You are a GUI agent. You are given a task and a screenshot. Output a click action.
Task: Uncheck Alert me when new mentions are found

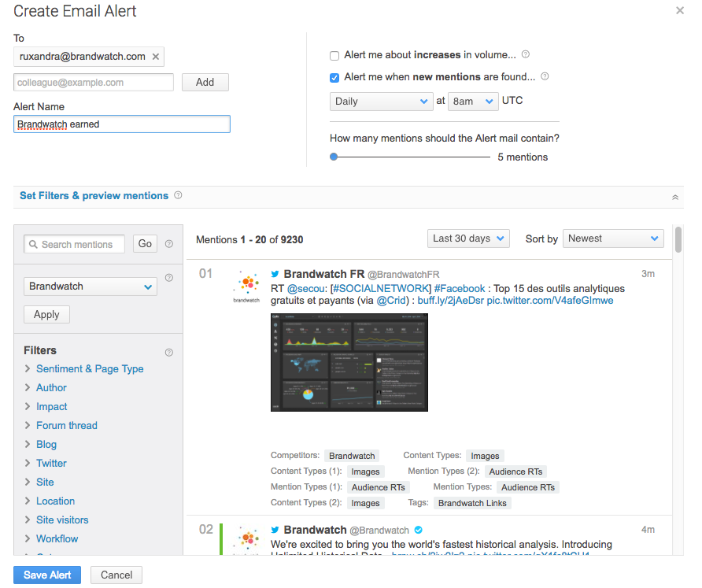pyautogui.click(x=334, y=76)
